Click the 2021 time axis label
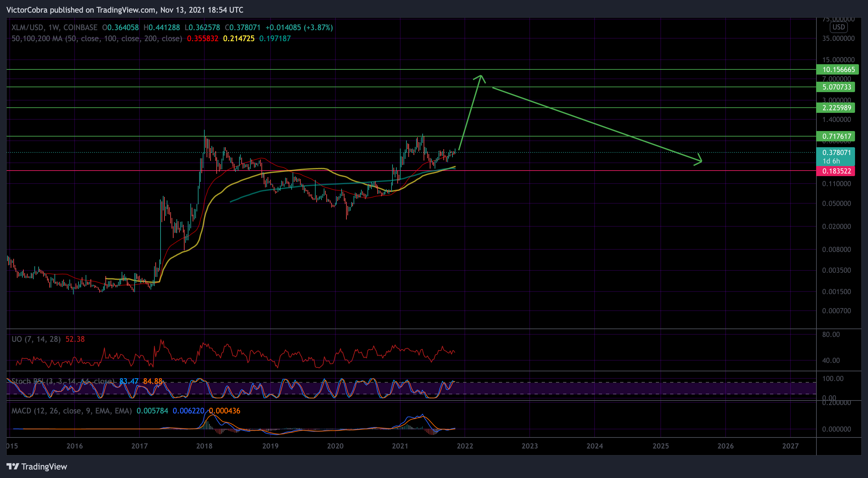Screen dimensions: 868x478 coord(400,446)
